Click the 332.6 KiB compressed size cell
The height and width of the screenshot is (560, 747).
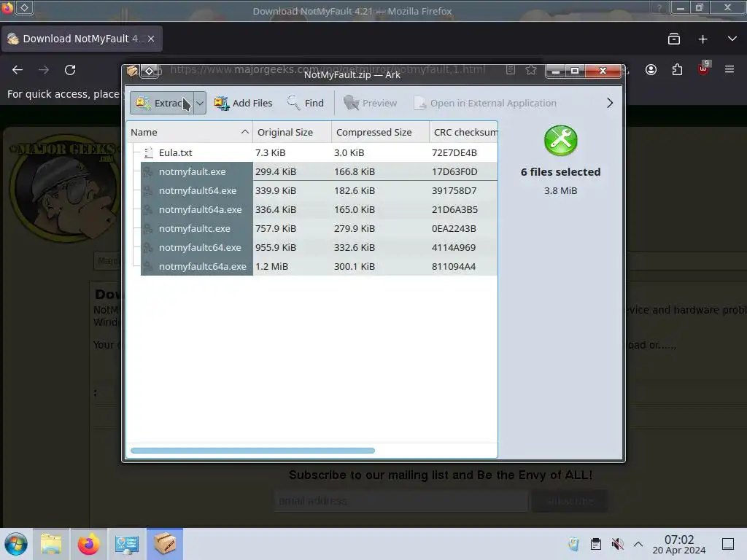[355, 248]
